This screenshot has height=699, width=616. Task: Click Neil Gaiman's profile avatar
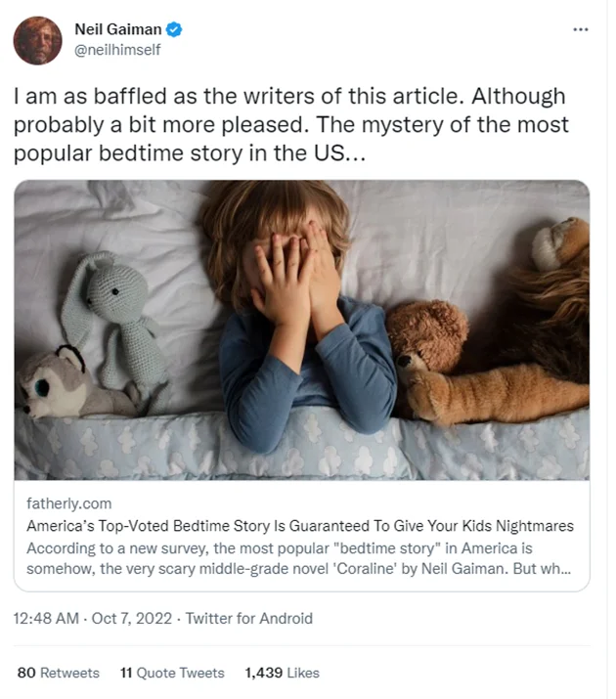tap(38, 41)
